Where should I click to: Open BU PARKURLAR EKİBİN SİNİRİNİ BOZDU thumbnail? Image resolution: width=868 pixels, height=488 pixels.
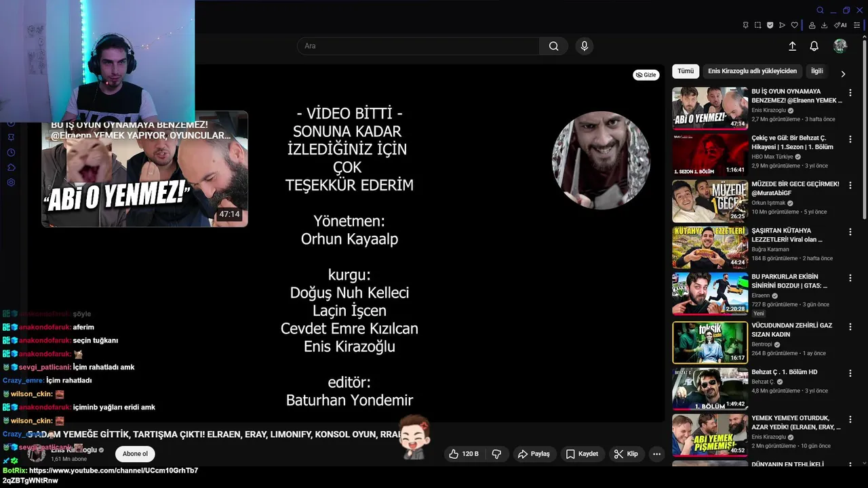pyautogui.click(x=710, y=293)
